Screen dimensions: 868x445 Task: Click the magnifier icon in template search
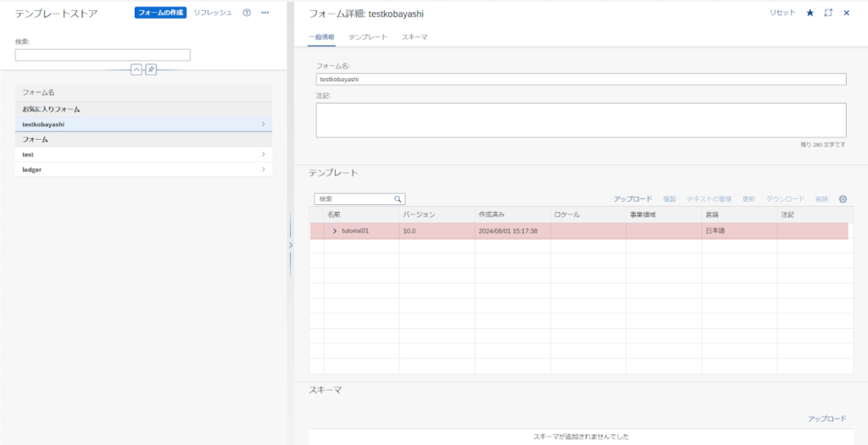tap(398, 199)
